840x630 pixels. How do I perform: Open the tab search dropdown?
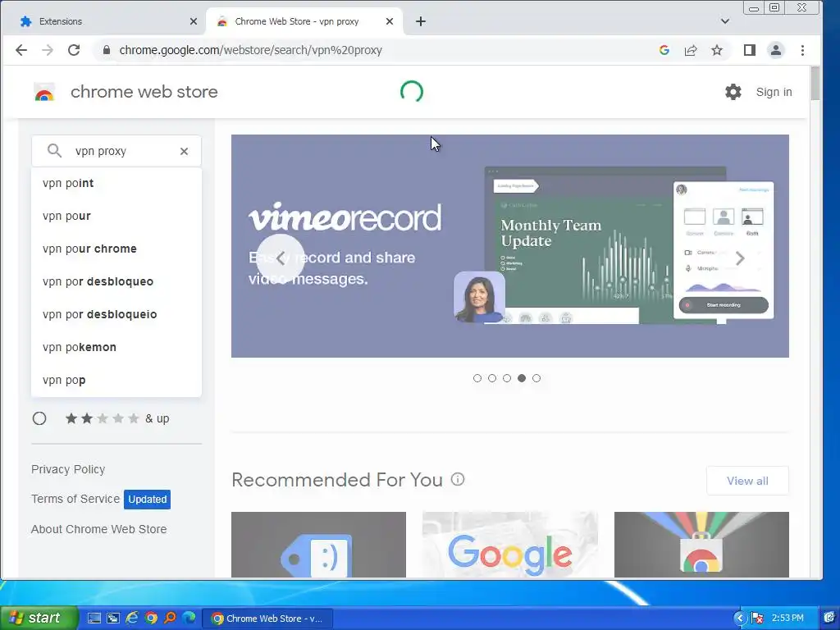click(725, 21)
